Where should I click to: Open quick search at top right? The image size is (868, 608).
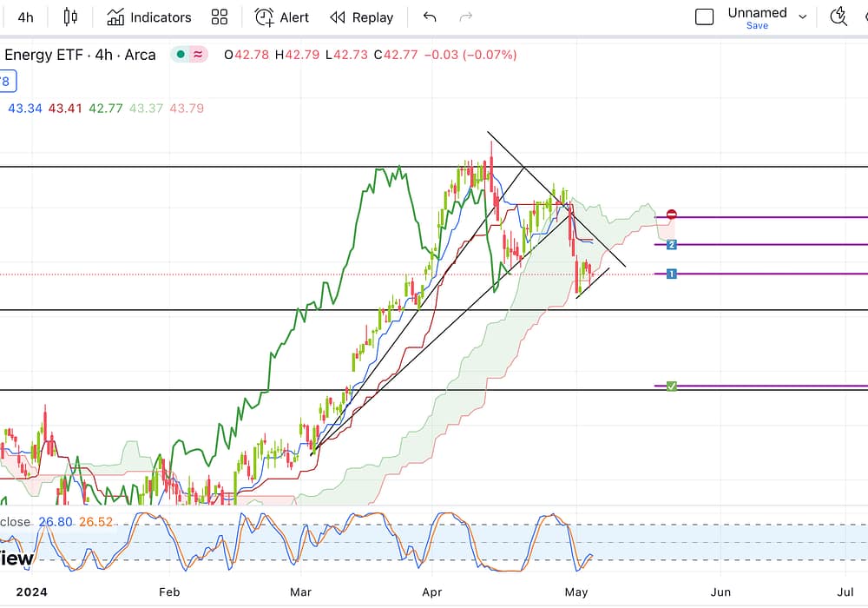(x=838, y=17)
